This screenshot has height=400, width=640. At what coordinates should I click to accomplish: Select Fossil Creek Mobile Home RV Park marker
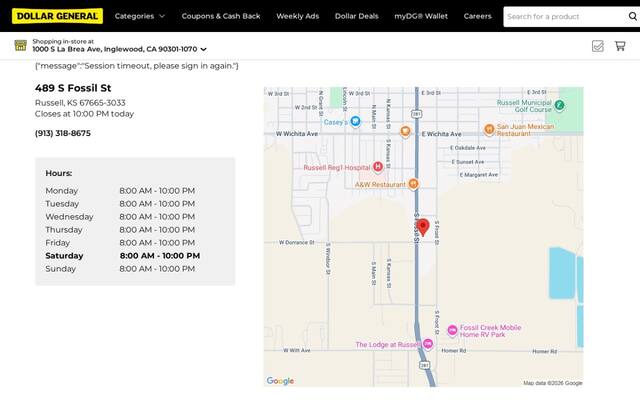tap(452, 330)
